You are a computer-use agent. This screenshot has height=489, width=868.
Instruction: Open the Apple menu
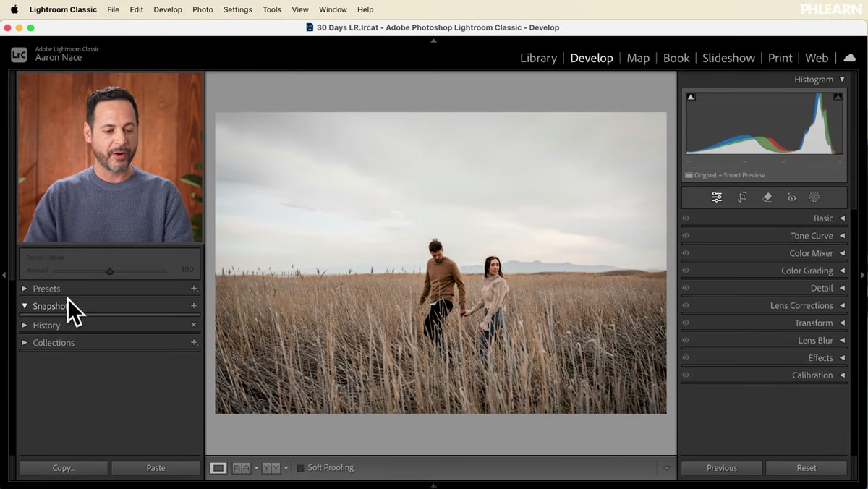[14, 9]
